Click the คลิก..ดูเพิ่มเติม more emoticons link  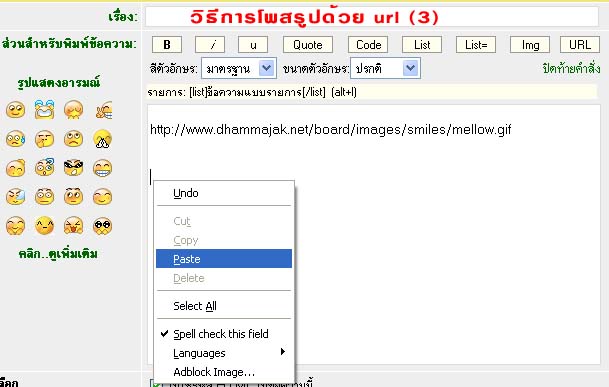coord(58,254)
